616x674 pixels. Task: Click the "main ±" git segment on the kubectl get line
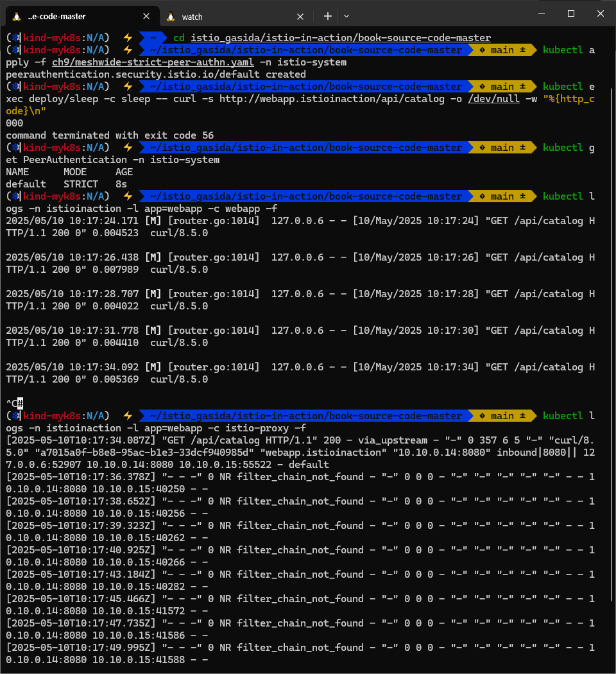tap(502, 148)
